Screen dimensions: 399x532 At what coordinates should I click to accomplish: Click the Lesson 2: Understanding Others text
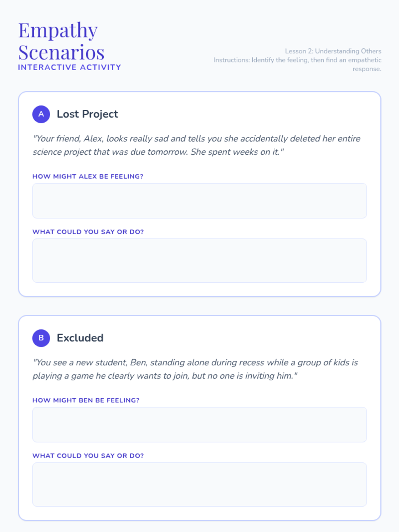pyautogui.click(x=333, y=51)
